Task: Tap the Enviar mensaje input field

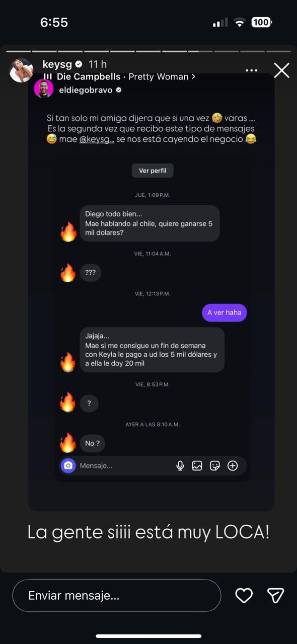Action: pyautogui.click(x=116, y=596)
